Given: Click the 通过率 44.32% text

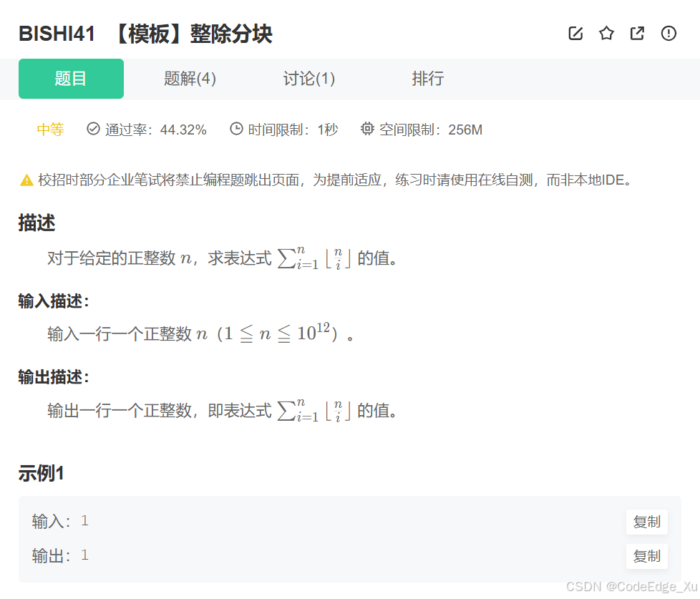Looking at the screenshot, I should (x=156, y=130).
